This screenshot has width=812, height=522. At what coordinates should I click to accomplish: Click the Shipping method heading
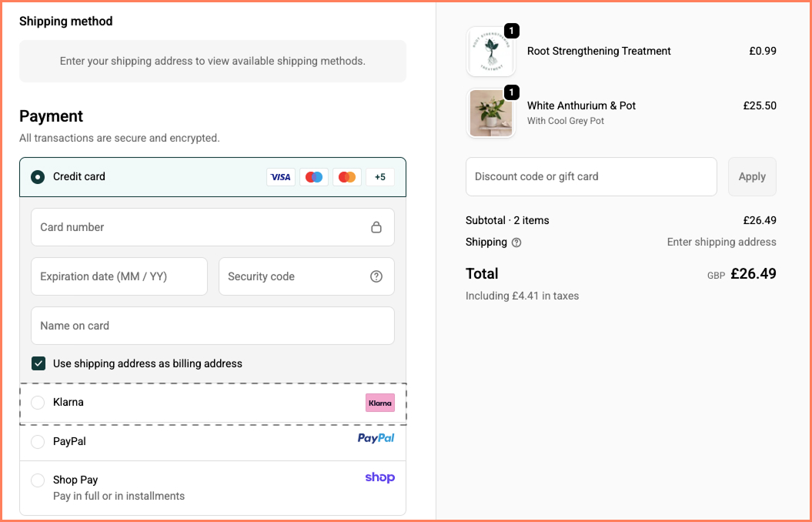(65, 21)
